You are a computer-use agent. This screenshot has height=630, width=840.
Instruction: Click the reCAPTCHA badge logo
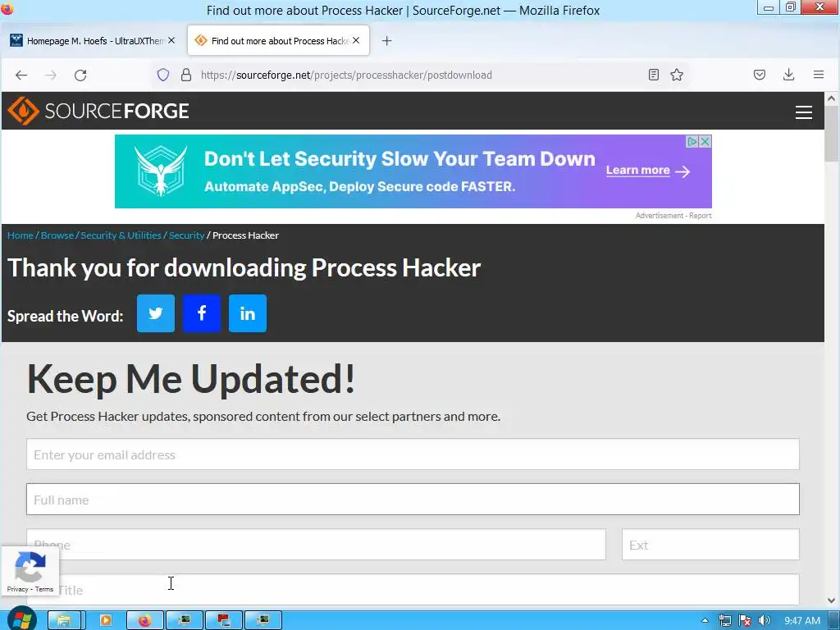[x=30, y=567]
